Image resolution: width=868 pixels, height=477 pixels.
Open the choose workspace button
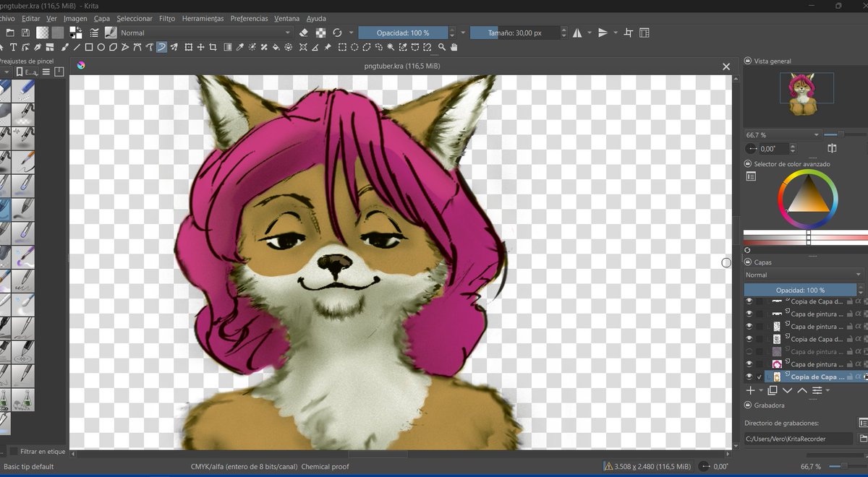point(644,33)
